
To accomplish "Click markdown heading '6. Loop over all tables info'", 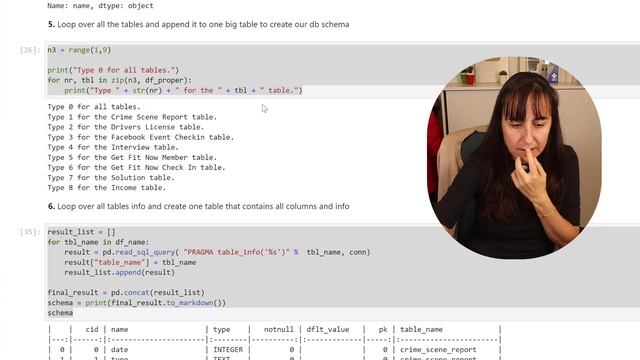I will point(198,207).
